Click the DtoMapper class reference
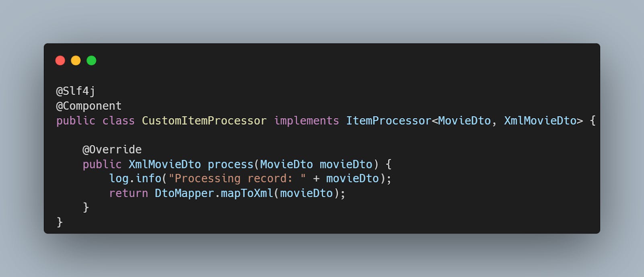This screenshot has width=644, height=277. (x=184, y=193)
